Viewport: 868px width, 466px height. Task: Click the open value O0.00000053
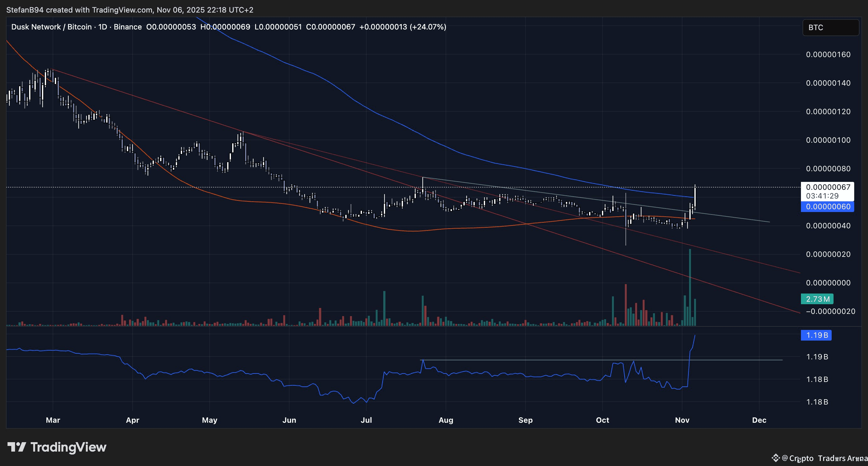coord(171,27)
